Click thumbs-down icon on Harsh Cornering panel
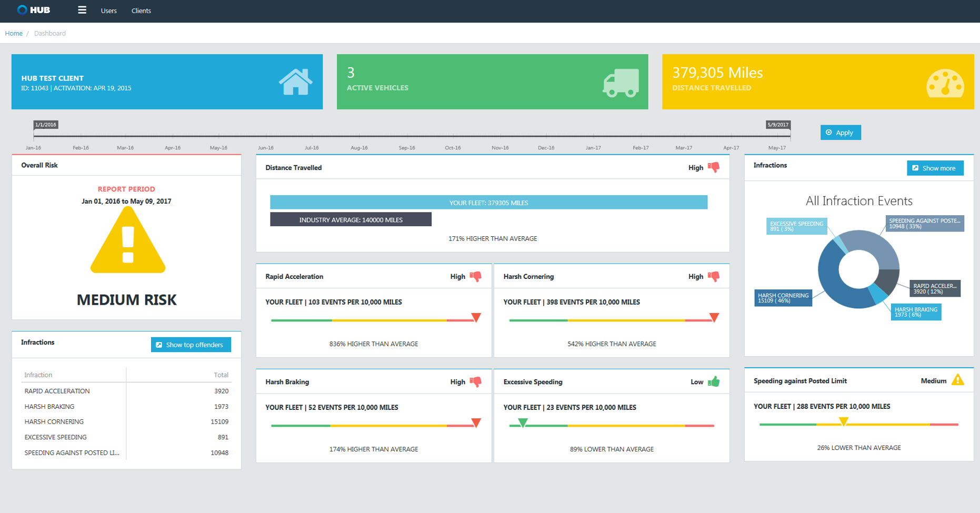The image size is (980, 513). coord(714,276)
